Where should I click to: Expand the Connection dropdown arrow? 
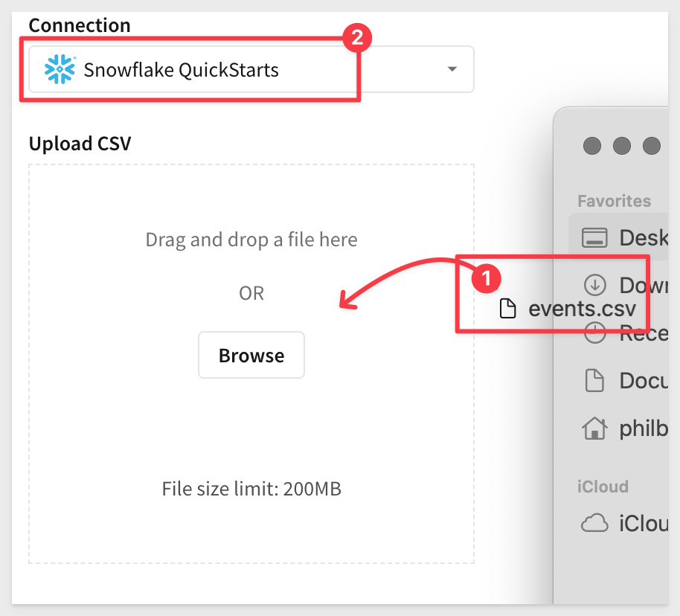(x=452, y=69)
